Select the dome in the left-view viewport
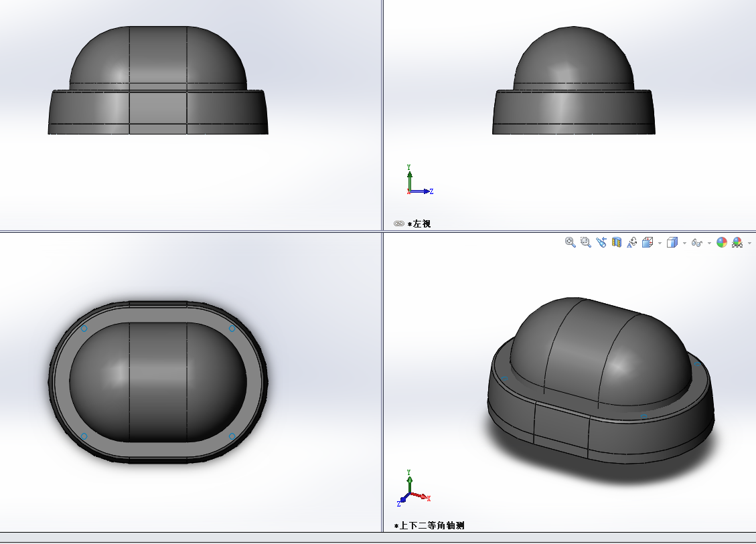 click(573, 60)
